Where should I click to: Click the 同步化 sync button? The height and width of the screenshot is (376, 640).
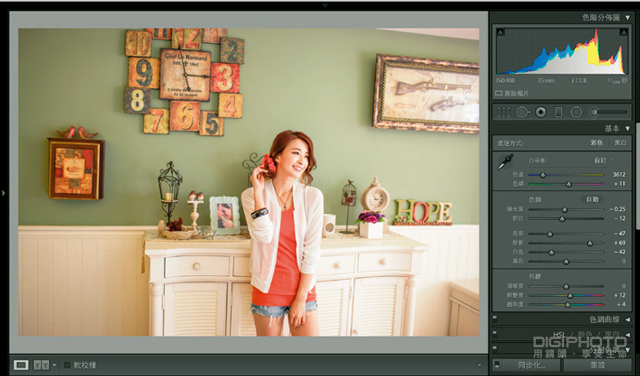[x=531, y=365]
